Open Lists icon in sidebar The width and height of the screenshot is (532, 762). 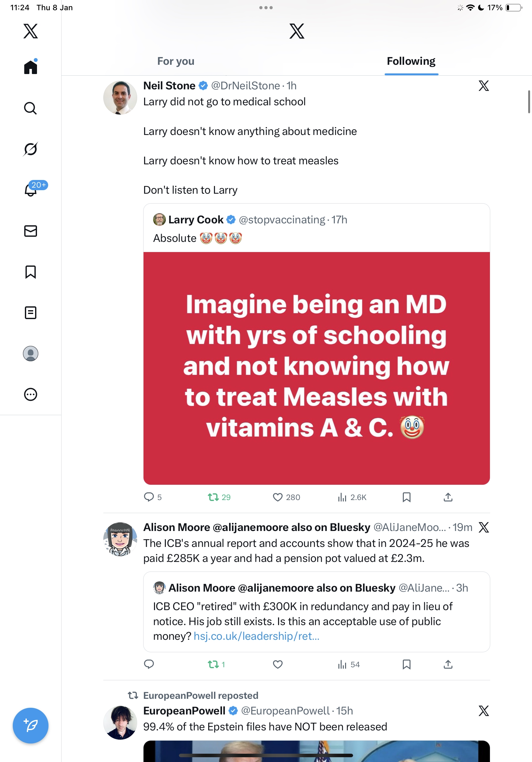31,313
